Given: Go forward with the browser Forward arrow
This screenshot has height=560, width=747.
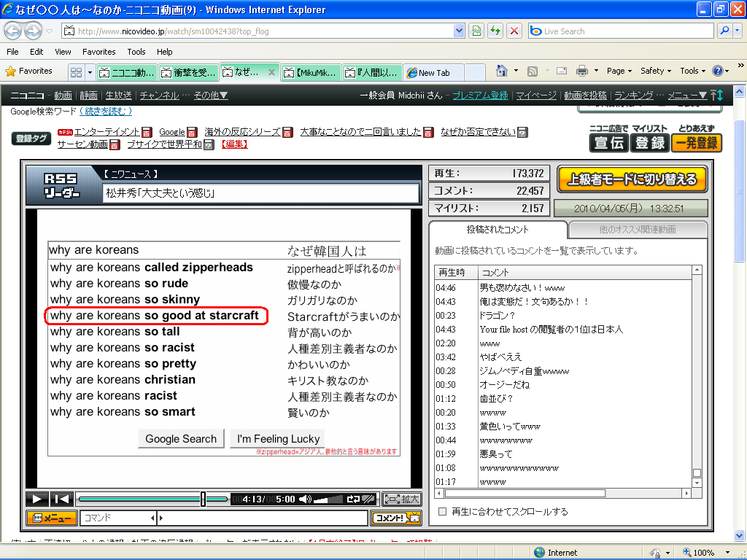Looking at the screenshot, I should point(32,31).
